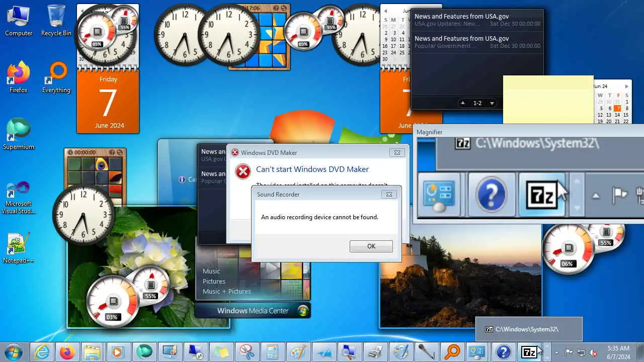Screen dimensions: 644x362
Task: Select the Supermium desktop shortcut
Action: click(x=19, y=134)
